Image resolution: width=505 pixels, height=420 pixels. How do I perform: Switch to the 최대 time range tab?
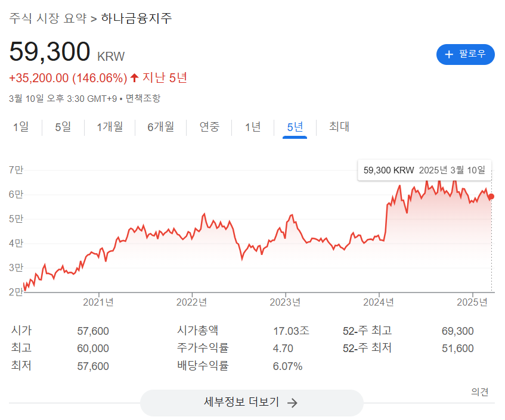(337, 127)
